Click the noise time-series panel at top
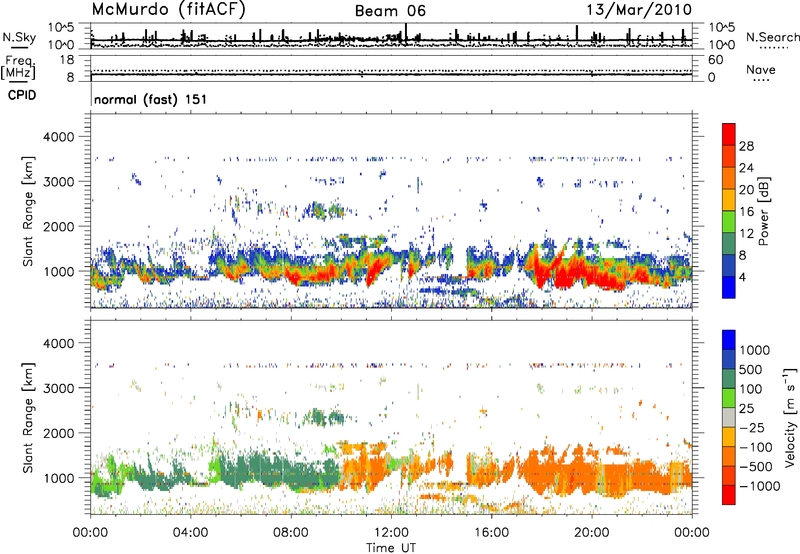The height and width of the screenshot is (554, 800). click(391, 36)
